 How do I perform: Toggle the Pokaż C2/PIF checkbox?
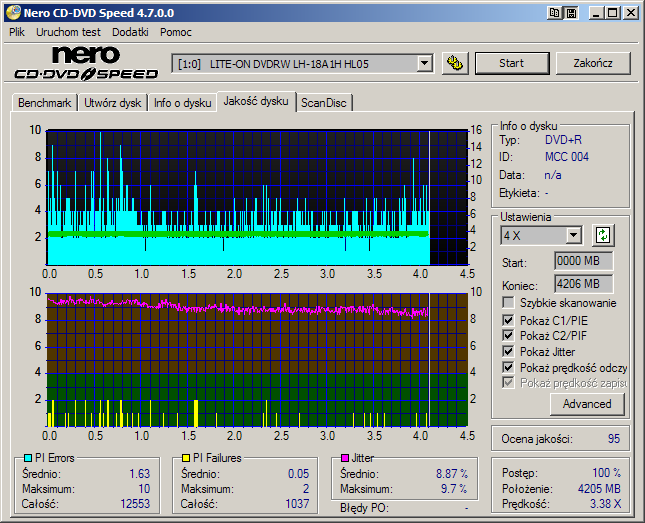click(508, 335)
